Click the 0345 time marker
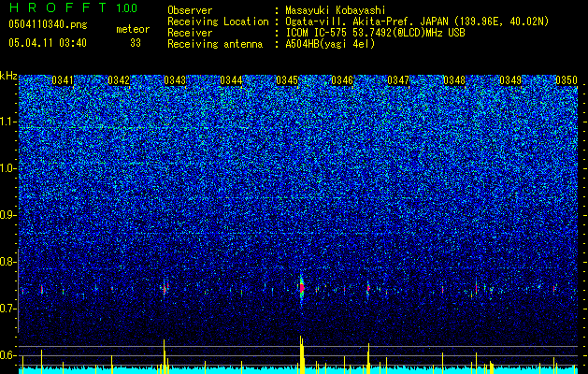This screenshot has height=374, width=588. 287,80
